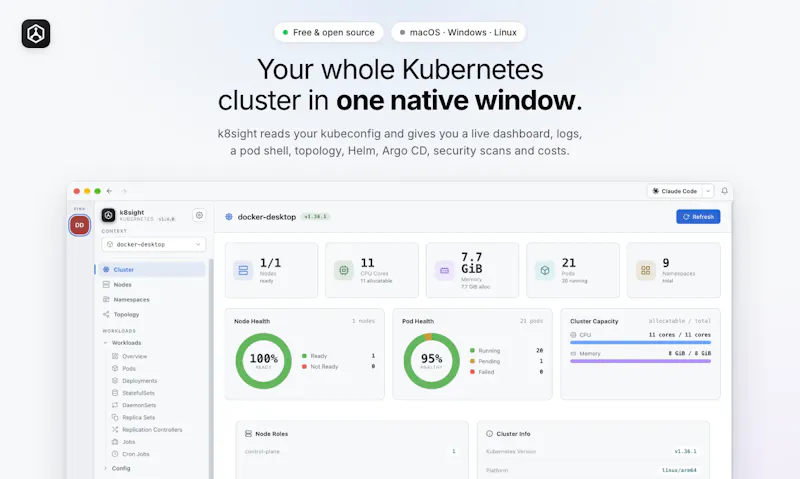Screen dimensions: 800x479
Task: Click the Node Roles card icon
Action: tap(248, 434)
